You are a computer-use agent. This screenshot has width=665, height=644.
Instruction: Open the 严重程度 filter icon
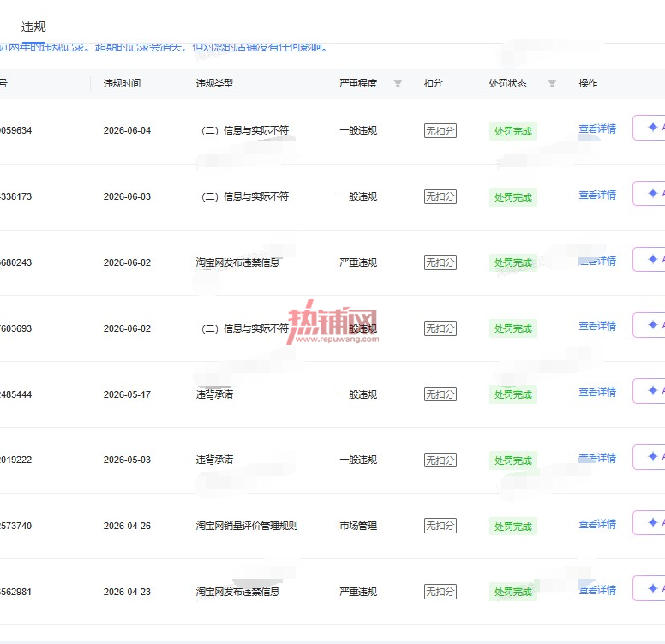click(398, 84)
